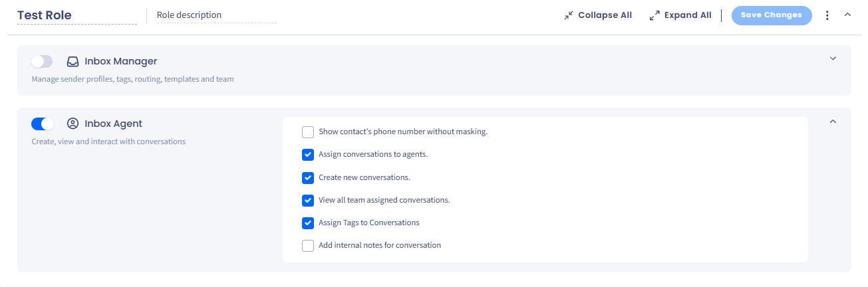The height and width of the screenshot is (287, 868).
Task: Uncheck 'Assign conversations to agents' checkbox
Action: [308, 155]
